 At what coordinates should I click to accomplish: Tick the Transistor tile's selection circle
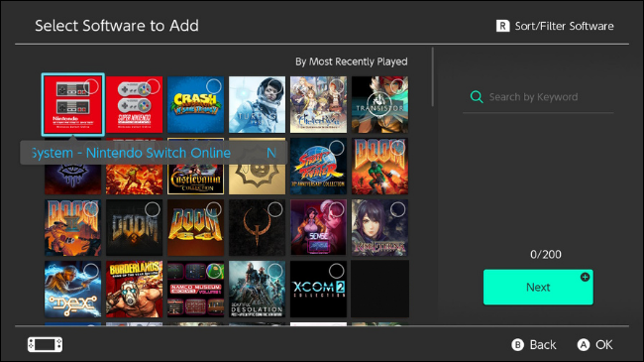tap(397, 86)
